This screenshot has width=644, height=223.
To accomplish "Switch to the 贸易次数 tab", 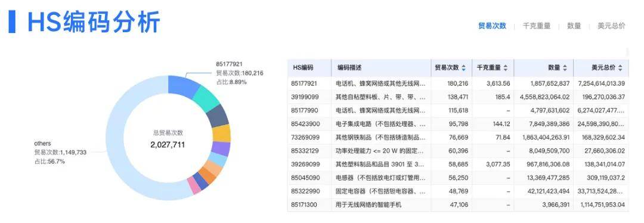I will point(492,26).
